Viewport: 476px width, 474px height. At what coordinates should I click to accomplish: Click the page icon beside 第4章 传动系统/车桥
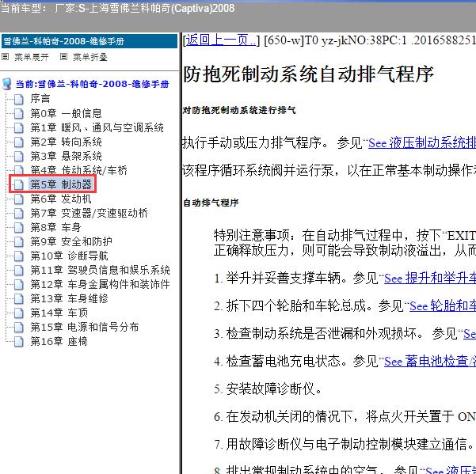(19, 170)
